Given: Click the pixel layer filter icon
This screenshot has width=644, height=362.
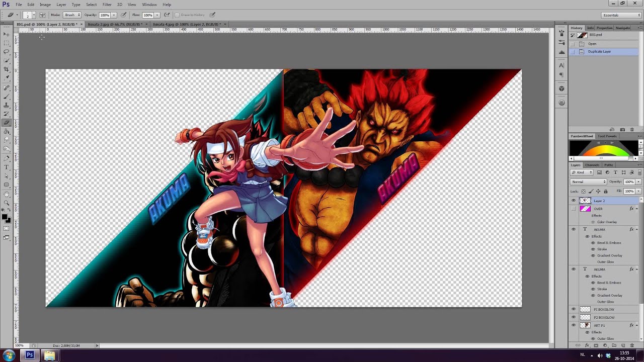Looking at the screenshot, I should [599, 172].
